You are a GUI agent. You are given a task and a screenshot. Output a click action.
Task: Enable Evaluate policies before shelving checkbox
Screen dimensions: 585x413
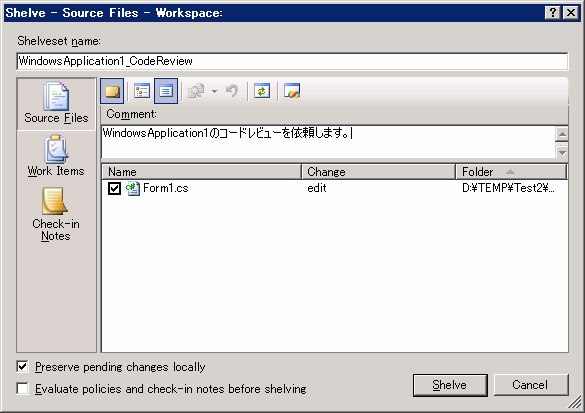(x=22, y=388)
